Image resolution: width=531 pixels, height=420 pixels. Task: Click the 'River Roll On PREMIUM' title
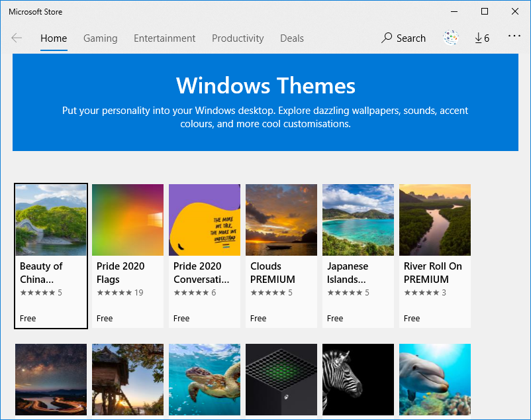[433, 273]
